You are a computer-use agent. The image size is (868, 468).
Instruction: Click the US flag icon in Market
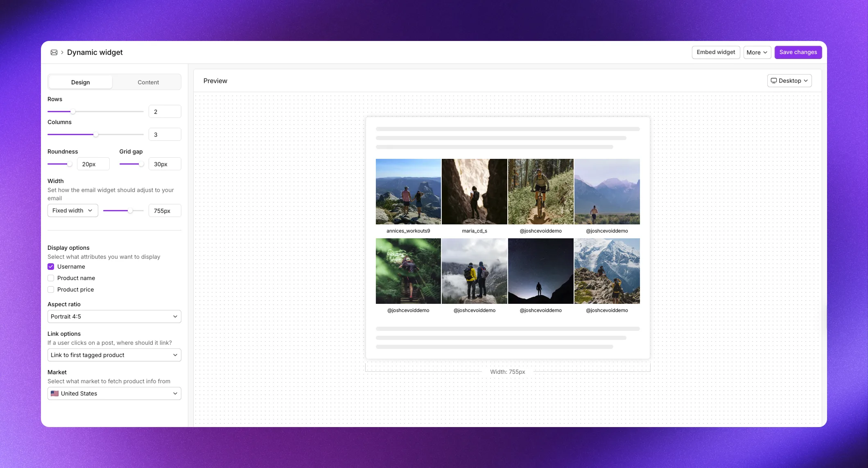(x=54, y=393)
